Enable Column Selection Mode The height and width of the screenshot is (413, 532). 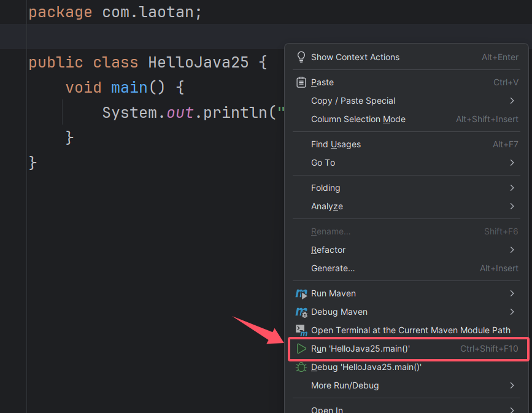pyautogui.click(x=406, y=119)
